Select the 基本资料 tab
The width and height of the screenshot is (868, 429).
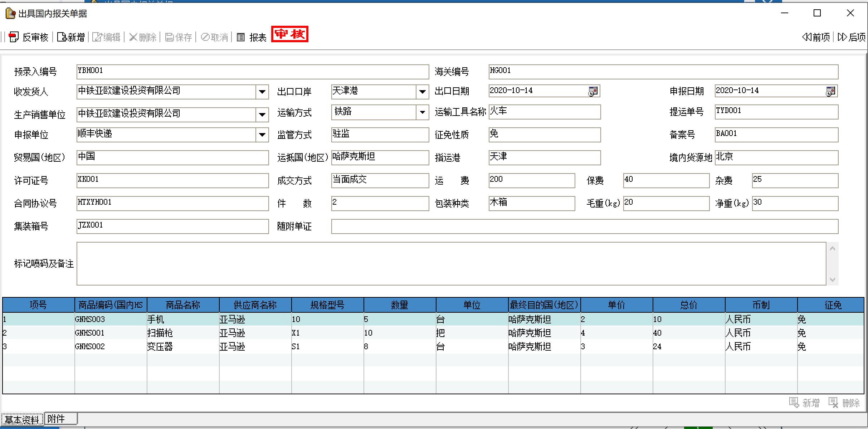(21, 419)
